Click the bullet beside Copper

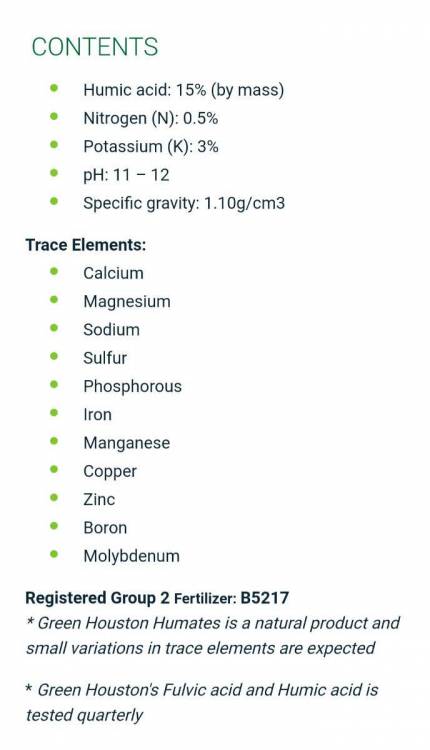point(54,469)
